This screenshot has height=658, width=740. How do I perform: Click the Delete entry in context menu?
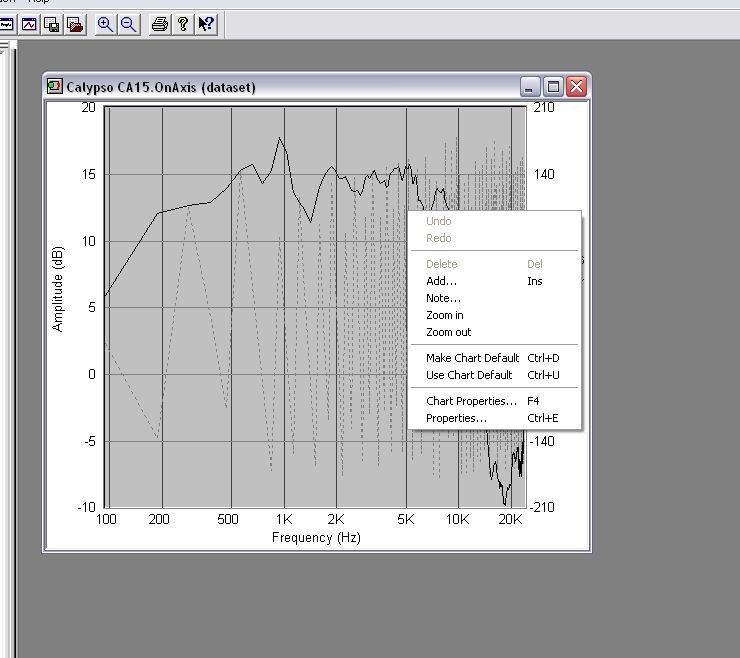pos(494,264)
